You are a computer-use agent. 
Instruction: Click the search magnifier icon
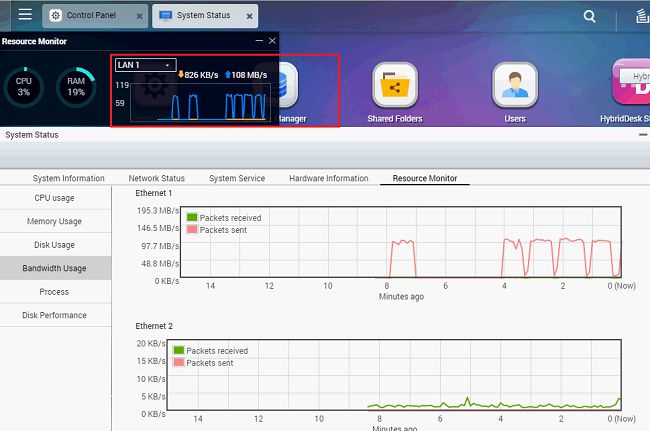589,16
